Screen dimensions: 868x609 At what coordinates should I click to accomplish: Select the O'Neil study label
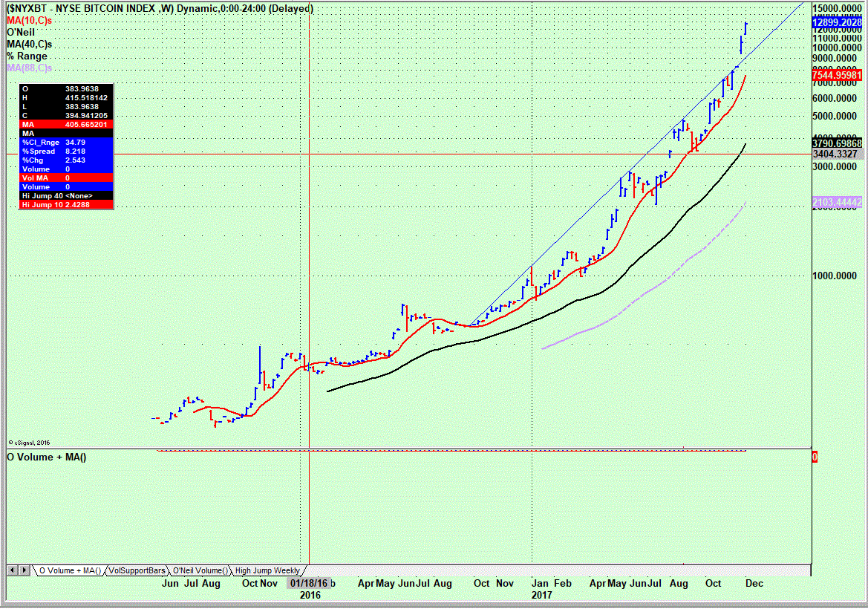click(21, 33)
